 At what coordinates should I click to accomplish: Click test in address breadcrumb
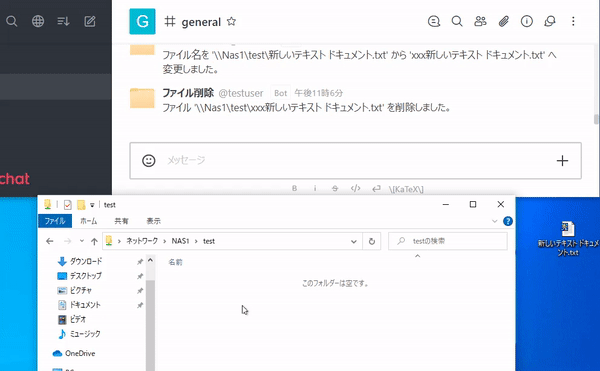[209, 241]
